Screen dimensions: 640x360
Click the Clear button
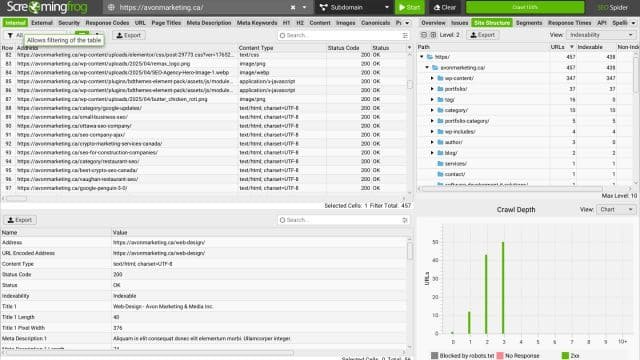pos(444,7)
